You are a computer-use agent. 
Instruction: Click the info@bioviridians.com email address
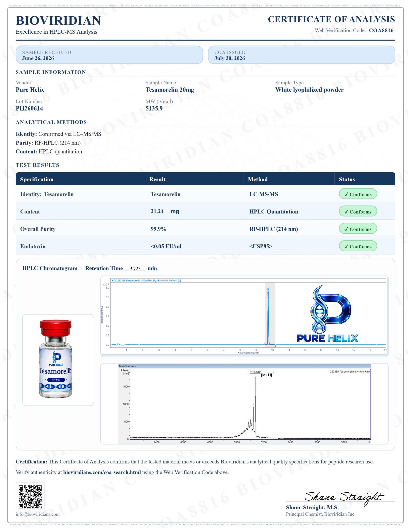click(x=38, y=514)
